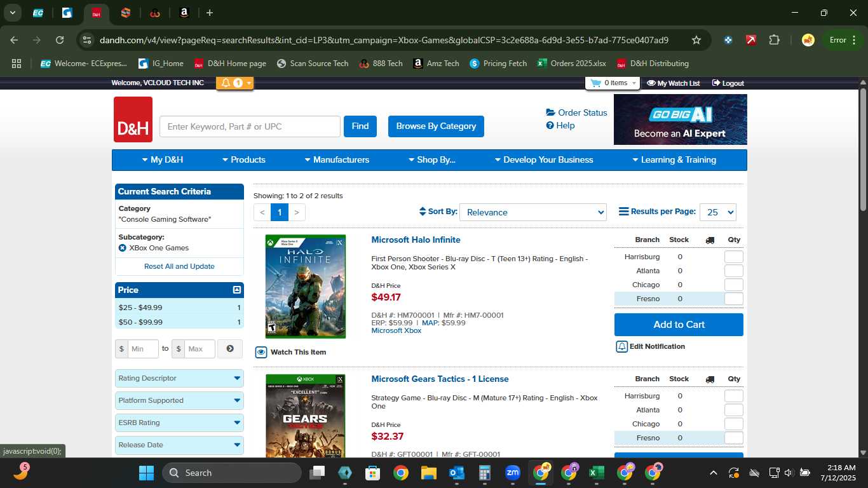The height and width of the screenshot is (488, 868).
Task: Open notification bell dropdown with count
Action: [x=235, y=83]
